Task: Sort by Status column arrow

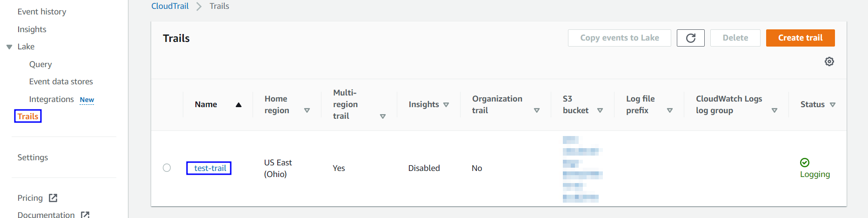Action: coord(833,105)
